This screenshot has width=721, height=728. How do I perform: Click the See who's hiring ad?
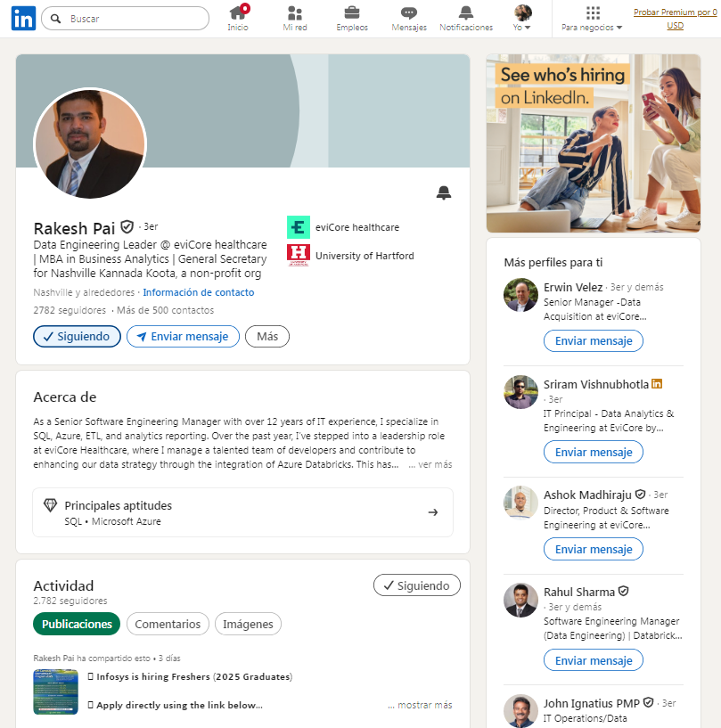pos(594,143)
